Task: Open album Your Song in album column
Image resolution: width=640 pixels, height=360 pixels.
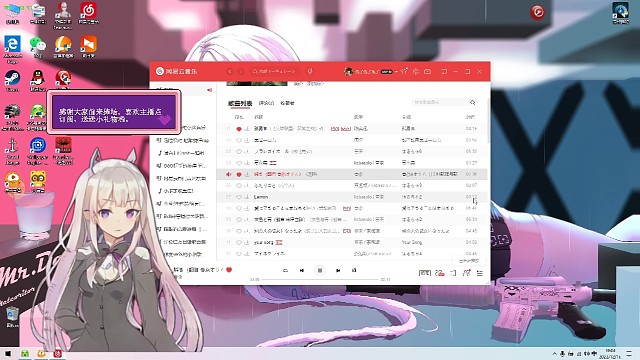Action: (411, 242)
